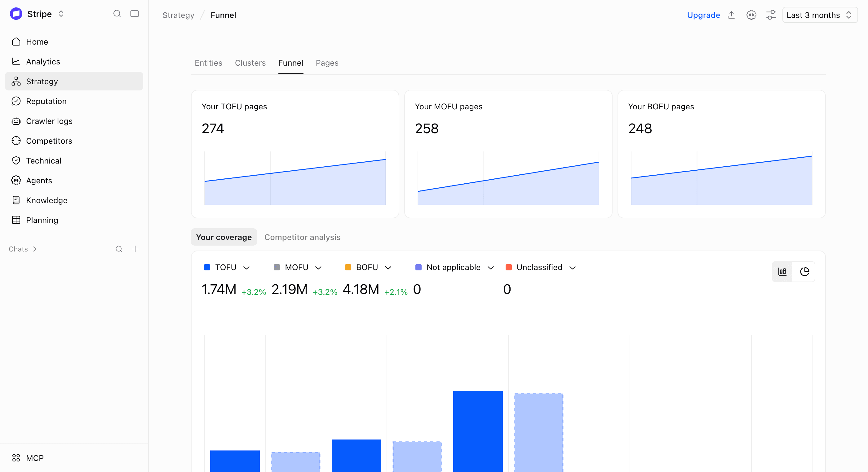
Task: Expand the MOFU legend dropdown
Action: click(x=318, y=267)
